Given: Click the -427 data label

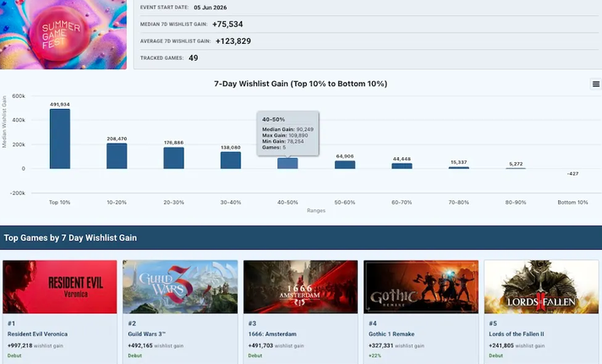Looking at the screenshot, I should (x=572, y=174).
